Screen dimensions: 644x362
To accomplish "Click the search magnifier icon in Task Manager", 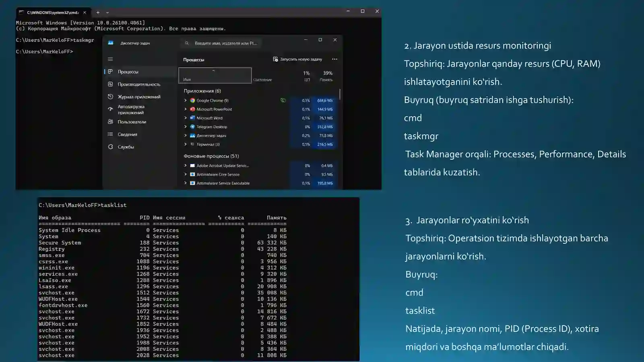I will [187, 43].
